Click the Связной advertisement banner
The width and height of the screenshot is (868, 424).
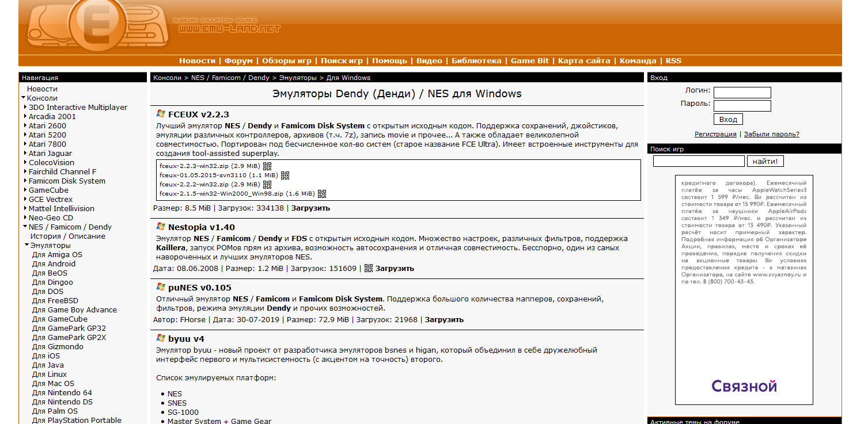tap(744, 290)
